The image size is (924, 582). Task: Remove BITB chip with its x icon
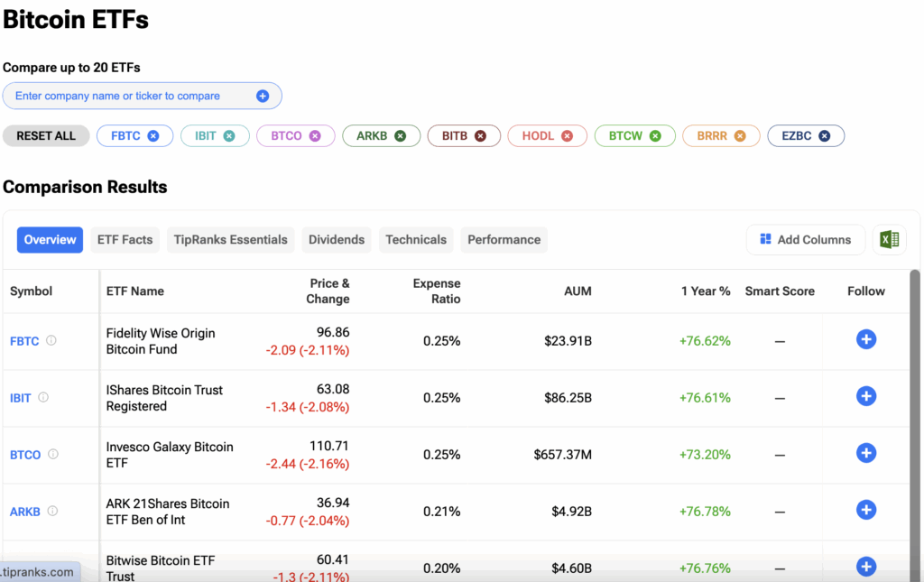[481, 136]
